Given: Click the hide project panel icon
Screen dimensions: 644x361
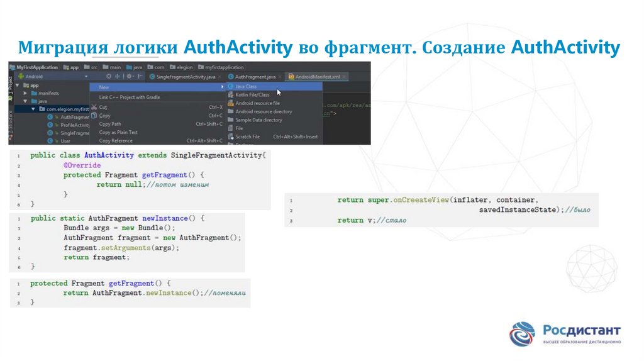Looking at the screenshot, I should coord(140,76).
